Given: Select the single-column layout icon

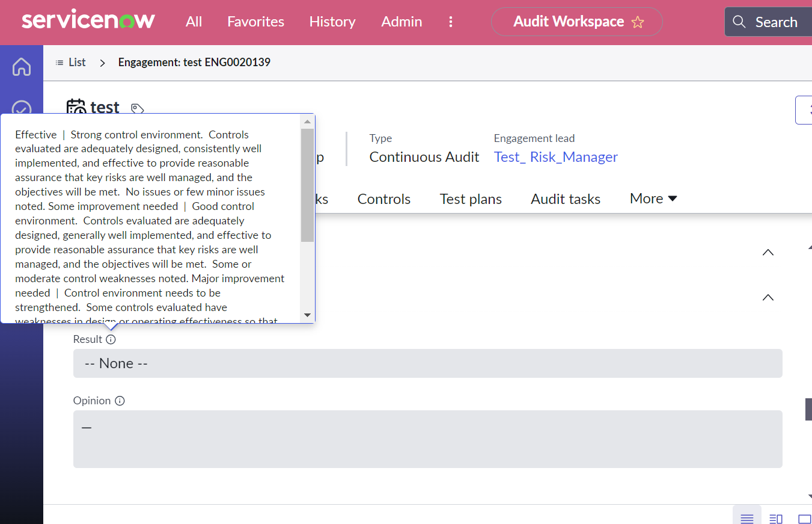Looking at the screenshot, I should pos(747,518).
